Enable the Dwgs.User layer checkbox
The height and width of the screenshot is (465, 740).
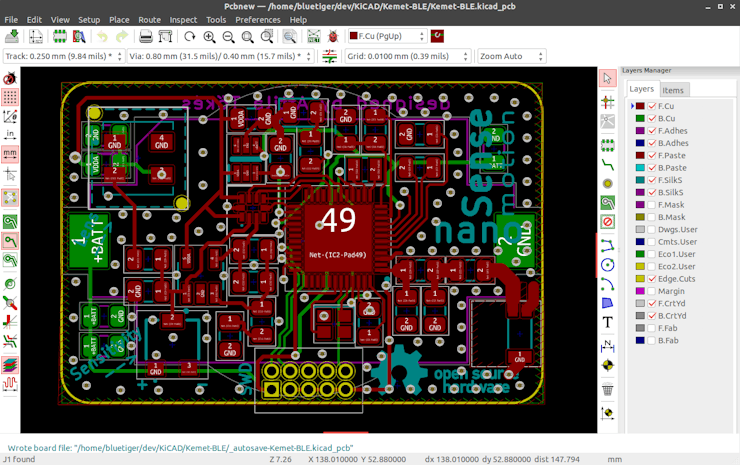point(652,230)
